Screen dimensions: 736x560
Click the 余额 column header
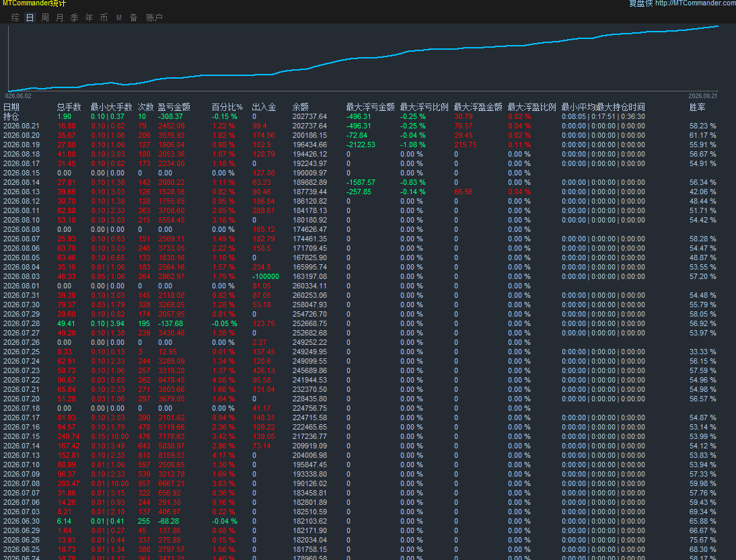(x=301, y=107)
